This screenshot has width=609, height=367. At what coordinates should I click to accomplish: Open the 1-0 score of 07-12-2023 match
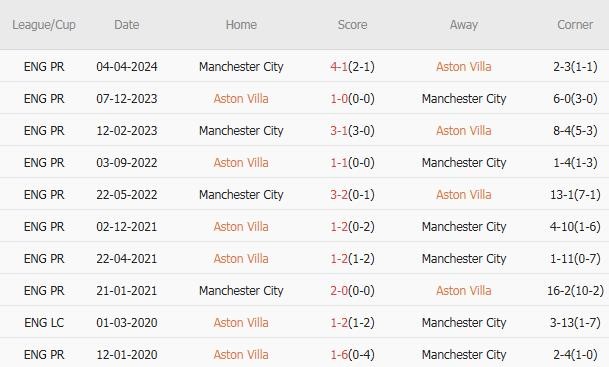tap(339, 99)
